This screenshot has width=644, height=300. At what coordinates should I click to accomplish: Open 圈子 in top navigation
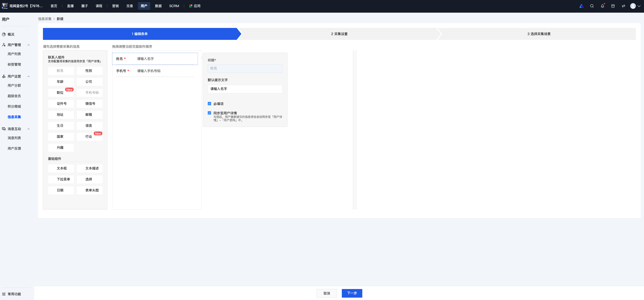(x=84, y=6)
